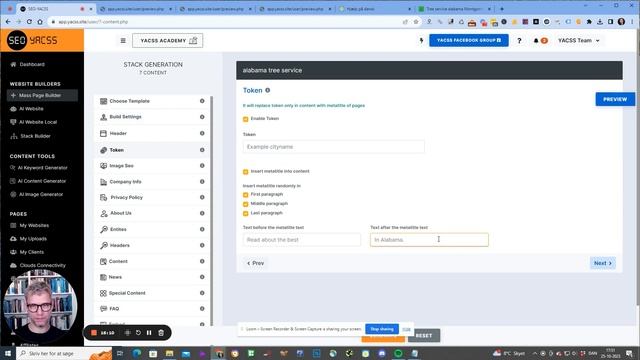Image resolution: width=640 pixels, height=360 pixels.
Task: Click info icon on Header row
Action: click(202, 133)
